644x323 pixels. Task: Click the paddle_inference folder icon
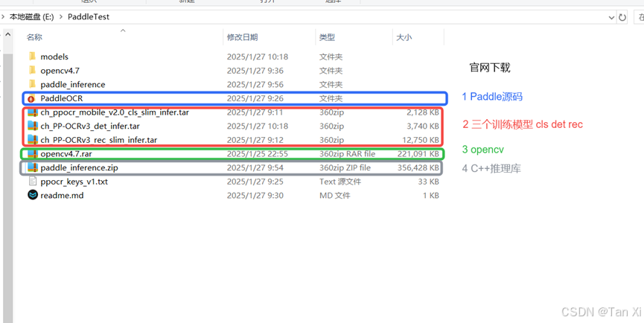(33, 84)
